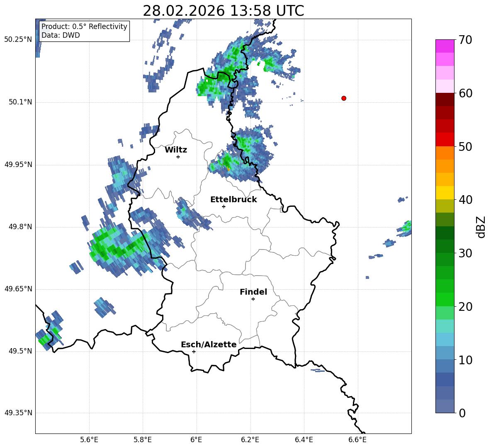Click the 5.6°E longitude label
This screenshot has height=448, width=491.
(89, 440)
